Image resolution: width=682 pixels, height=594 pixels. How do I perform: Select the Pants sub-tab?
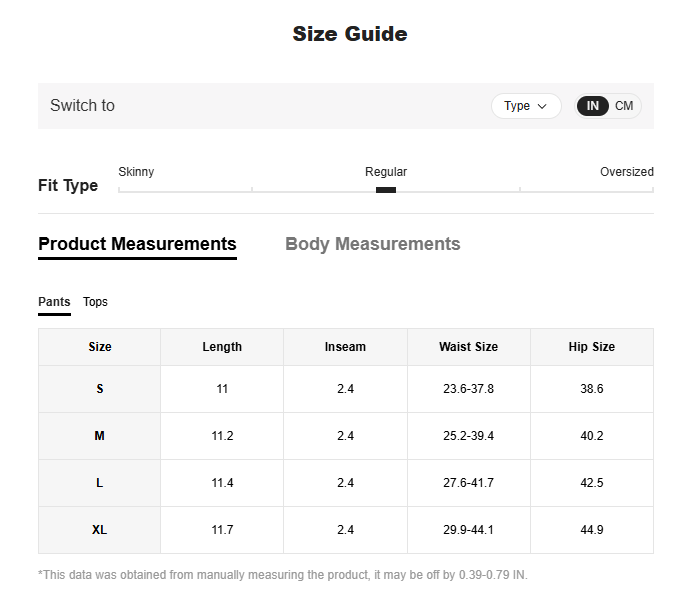[54, 302]
